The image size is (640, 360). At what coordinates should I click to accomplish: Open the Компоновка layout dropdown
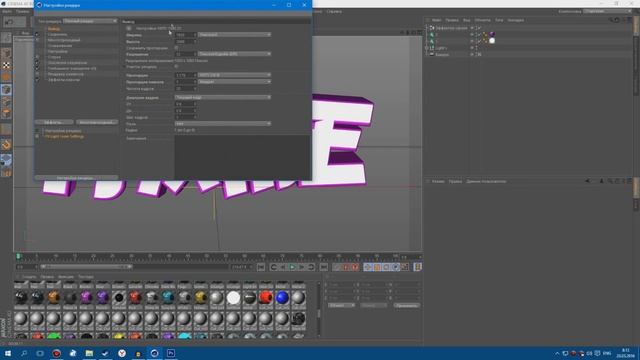point(608,11)
